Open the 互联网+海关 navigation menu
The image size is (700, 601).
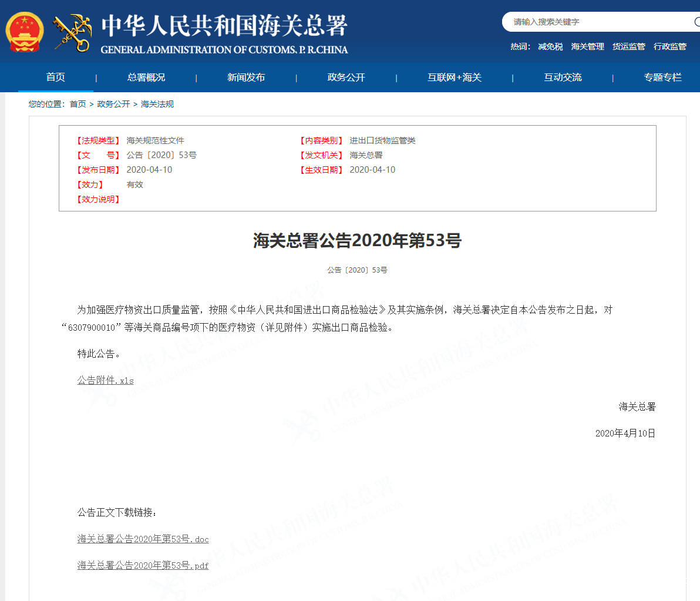point(455,77)
